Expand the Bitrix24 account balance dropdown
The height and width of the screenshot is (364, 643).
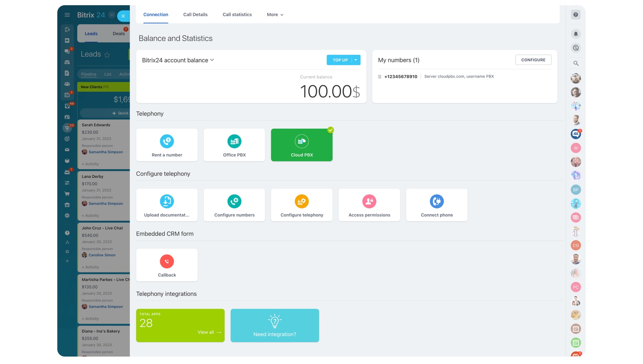(212, 60)
